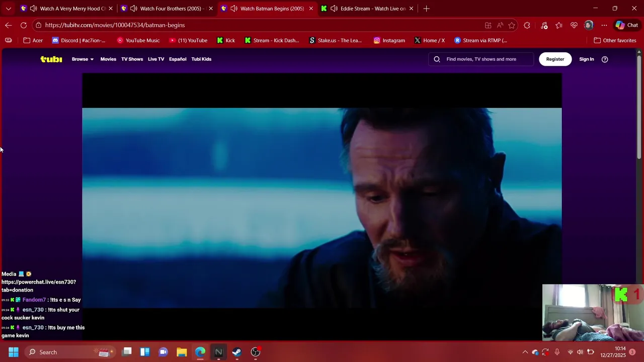Open the Stake.us bookmark
This screenshot has width=644, height=362.
pos(336,40)
